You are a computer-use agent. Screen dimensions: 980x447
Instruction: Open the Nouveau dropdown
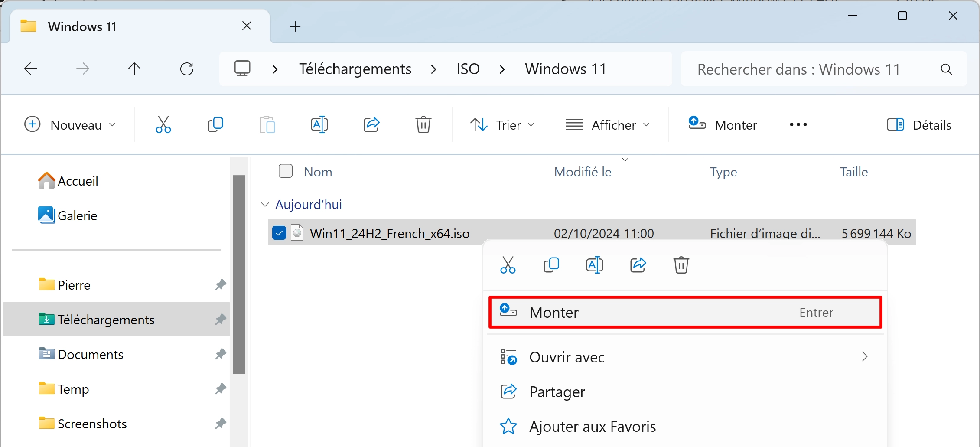coord(71,125)
